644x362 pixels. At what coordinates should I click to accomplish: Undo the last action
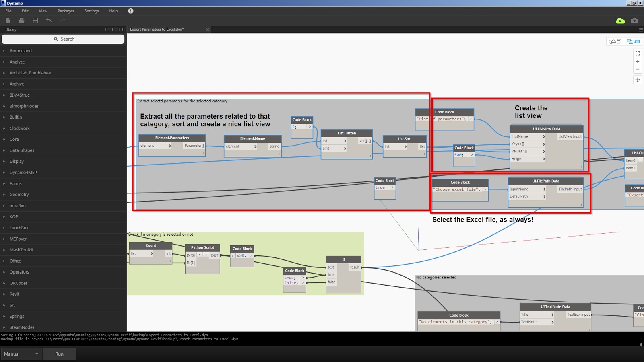click(x=49, y=20)
